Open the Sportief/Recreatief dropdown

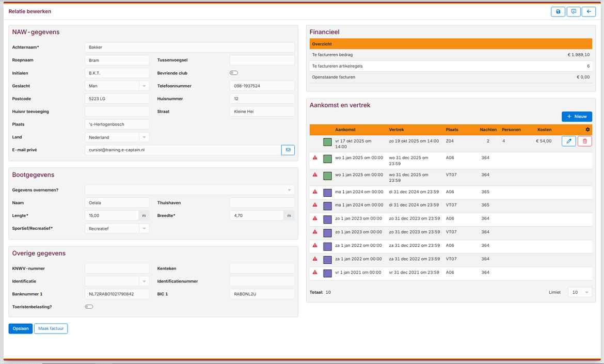(x=117, y=228)
